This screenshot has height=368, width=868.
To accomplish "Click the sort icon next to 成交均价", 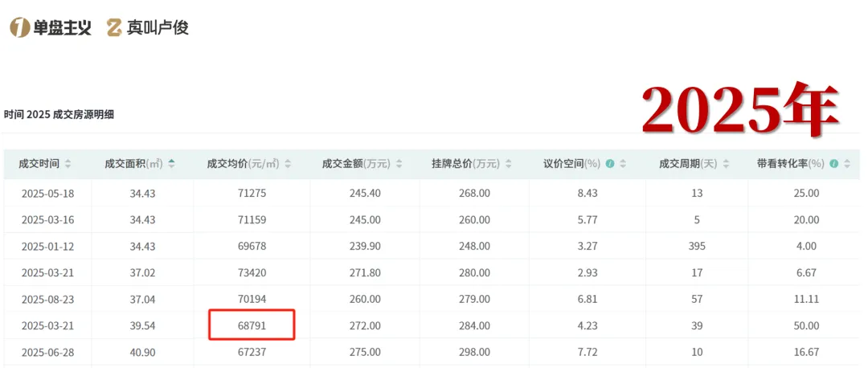I will coord(288,164).
